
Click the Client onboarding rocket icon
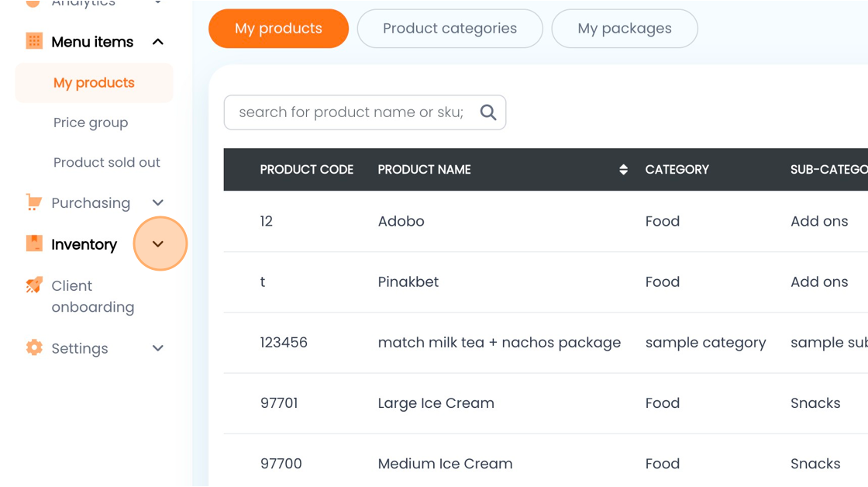[34, 285]
